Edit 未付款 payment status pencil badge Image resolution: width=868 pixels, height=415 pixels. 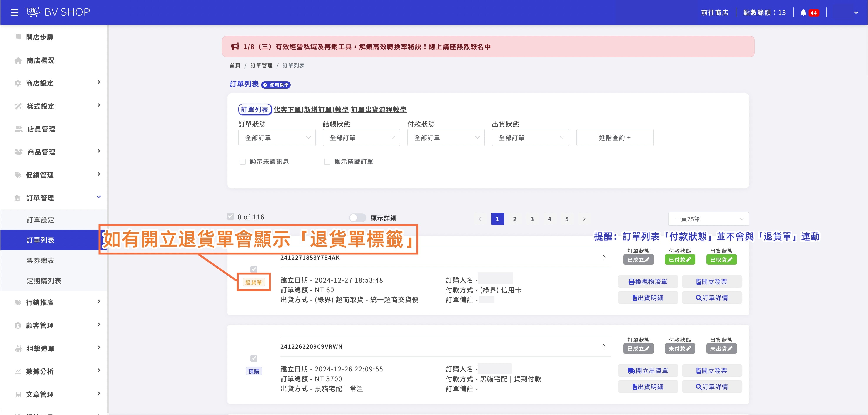coord(680,349)
